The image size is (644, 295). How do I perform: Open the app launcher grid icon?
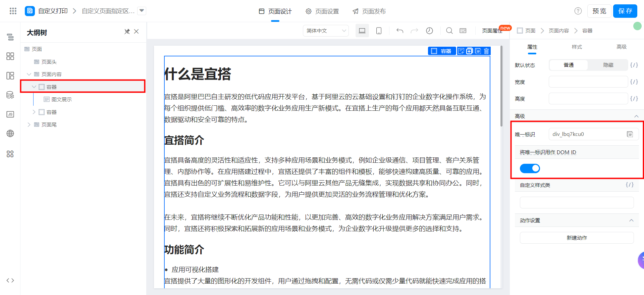[x=13, y=11]
